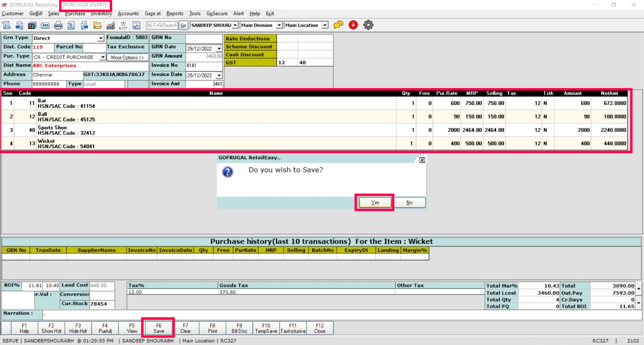
Task: Open the Main Division dropdown
Action: 278,25
